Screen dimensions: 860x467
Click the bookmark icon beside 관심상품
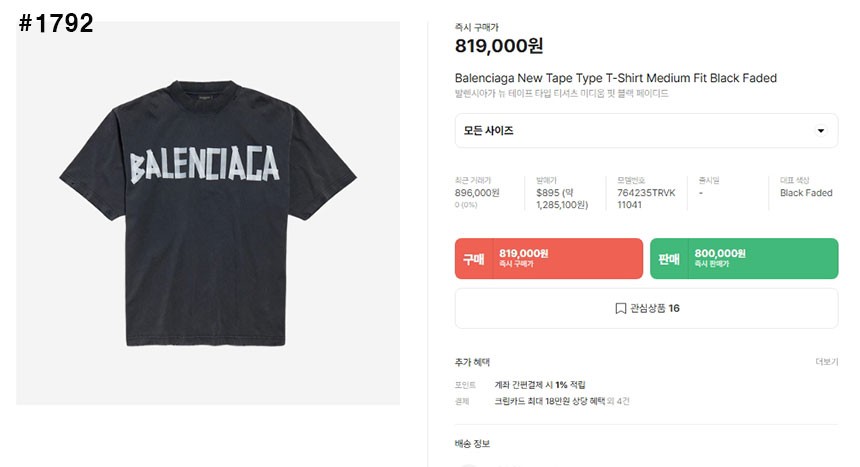point(620,308)
